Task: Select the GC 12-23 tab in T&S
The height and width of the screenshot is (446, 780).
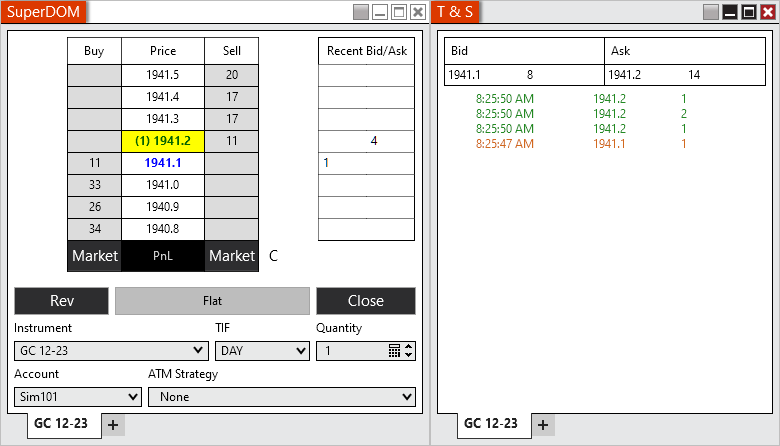Action: [x=490, y=424]
